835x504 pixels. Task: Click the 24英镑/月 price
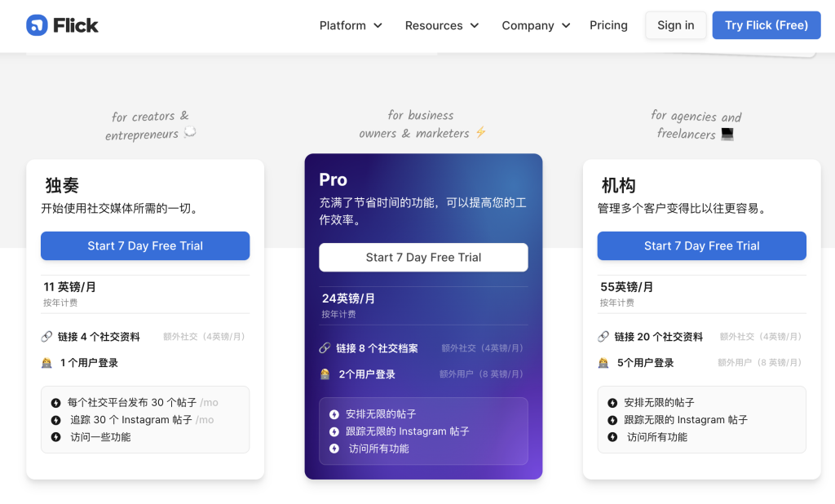tap(348, 298)
